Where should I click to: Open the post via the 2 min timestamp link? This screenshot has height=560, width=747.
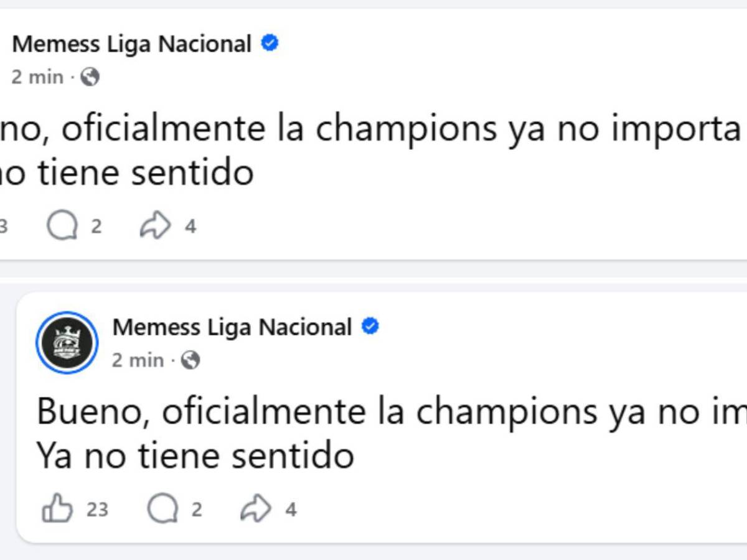coord(137,360)
